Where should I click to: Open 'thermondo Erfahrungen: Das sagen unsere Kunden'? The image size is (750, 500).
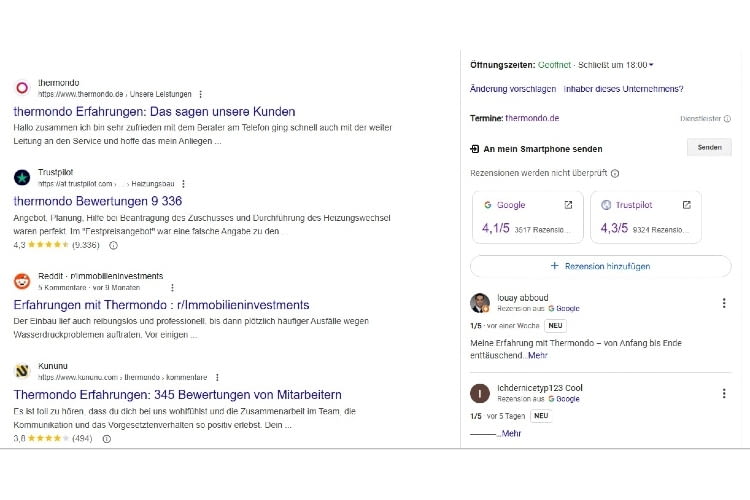tap(154, 111)
